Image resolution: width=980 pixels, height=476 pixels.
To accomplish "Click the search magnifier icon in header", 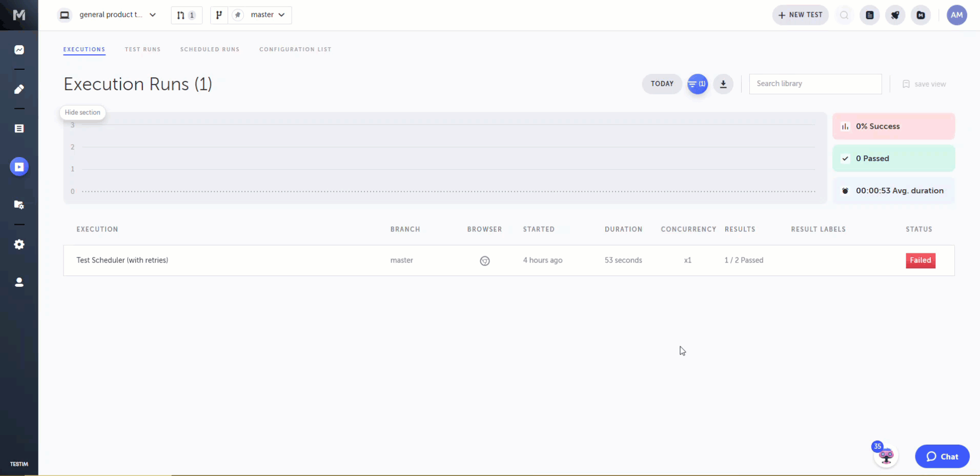I will pos(844,15).
